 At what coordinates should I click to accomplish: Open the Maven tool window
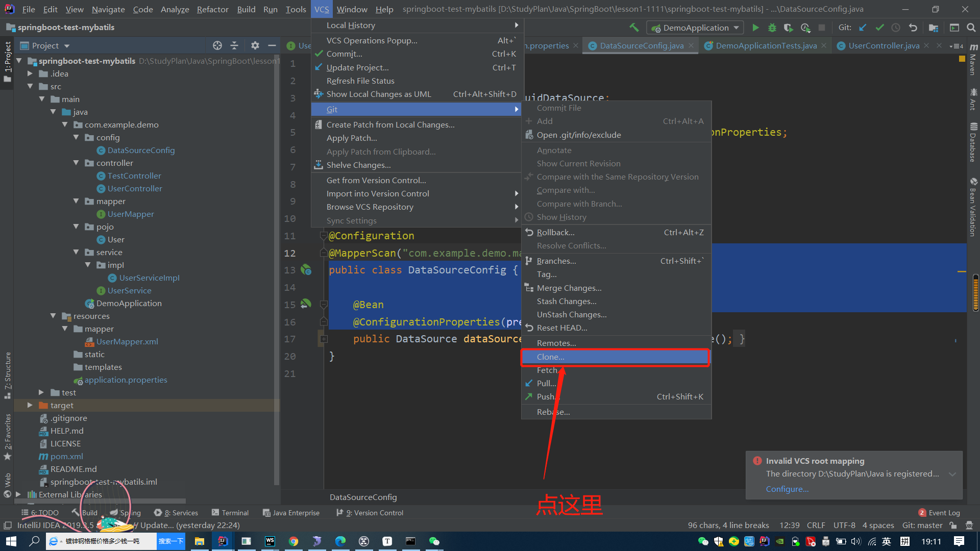click(x=973, y=59)
